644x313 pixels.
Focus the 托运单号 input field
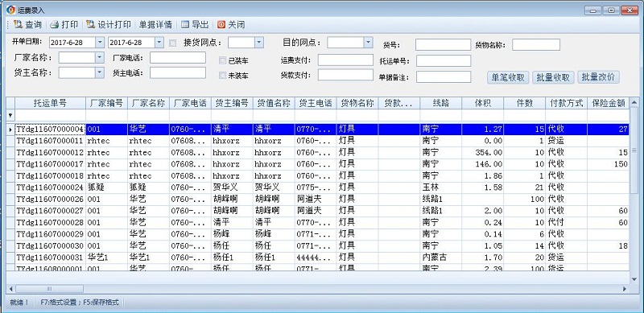tap(444, 61)
